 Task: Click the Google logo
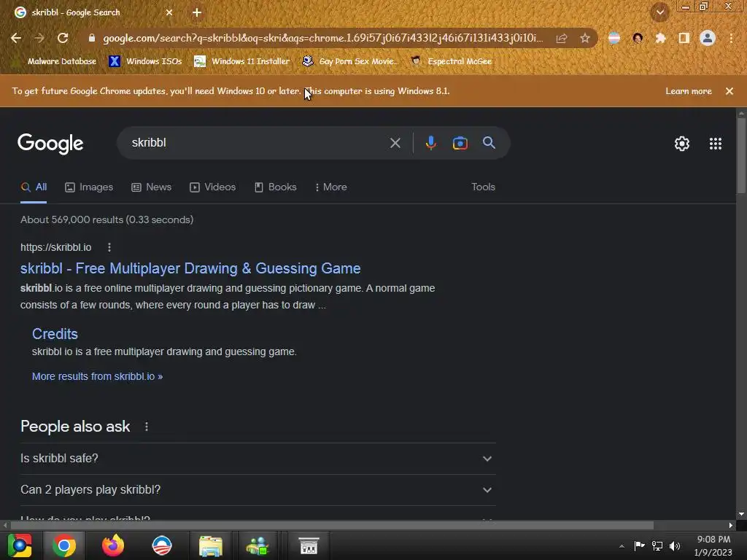click(50, 144)
